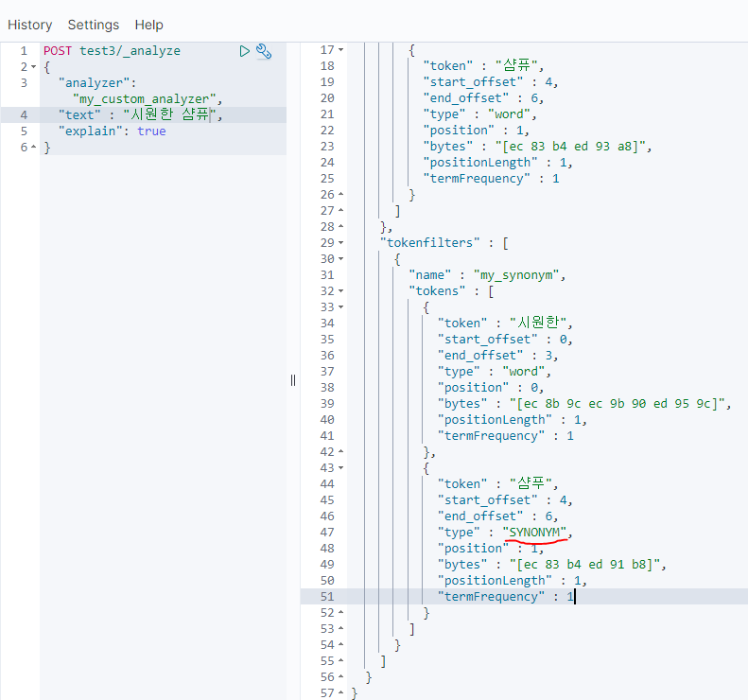Collapse request body at line 2 fold arrow
The height and width of the screenshot is (700, 748).
click(x=34, y=67)
